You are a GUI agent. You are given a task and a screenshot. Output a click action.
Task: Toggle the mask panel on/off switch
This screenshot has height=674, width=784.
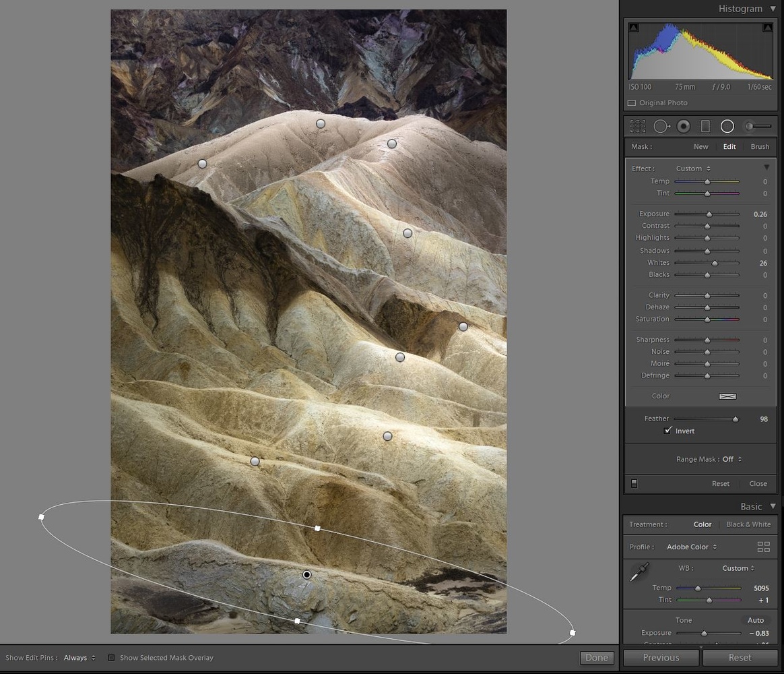tap(634, 483)
